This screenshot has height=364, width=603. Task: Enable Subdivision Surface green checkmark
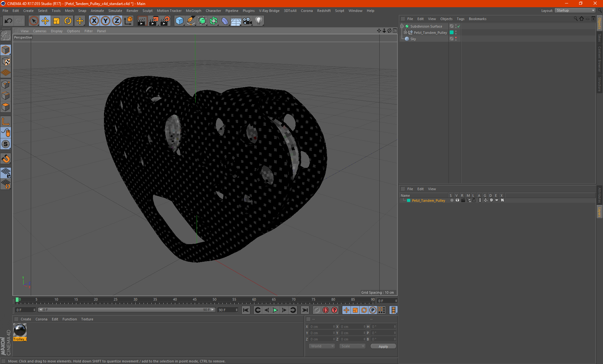click(x=459, y=26)
